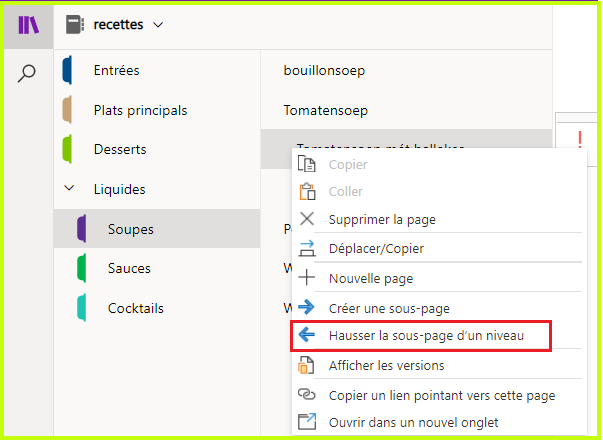Select Copier un lien pointant vers cette page

pyautogui.click(x=442, y=395)
